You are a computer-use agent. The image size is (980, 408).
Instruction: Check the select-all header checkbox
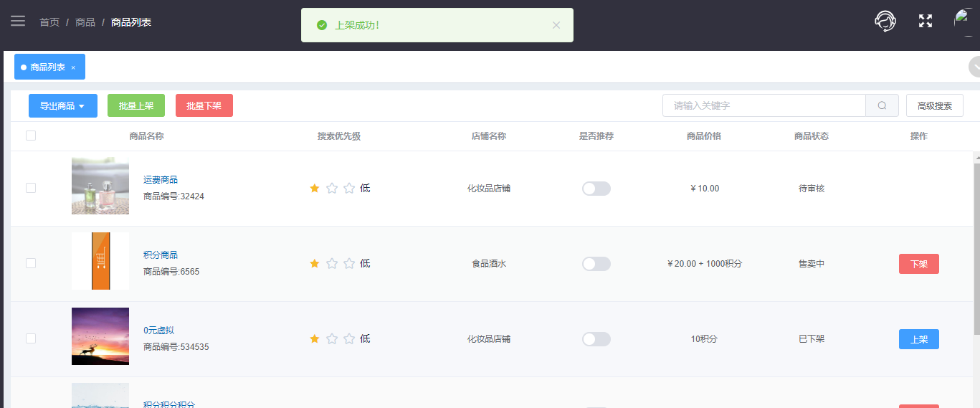31,136
